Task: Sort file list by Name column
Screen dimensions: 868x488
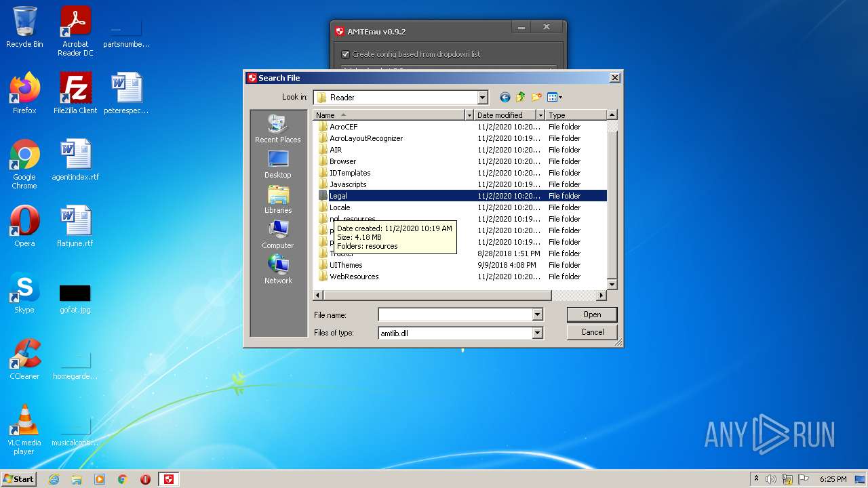Action: pyautogui.click(x=389, y=115)
